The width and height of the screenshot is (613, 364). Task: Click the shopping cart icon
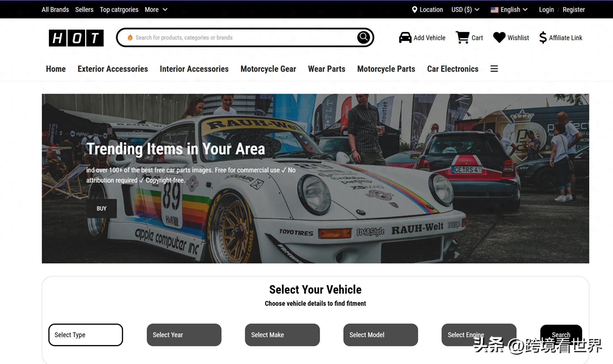click(463, 37)
